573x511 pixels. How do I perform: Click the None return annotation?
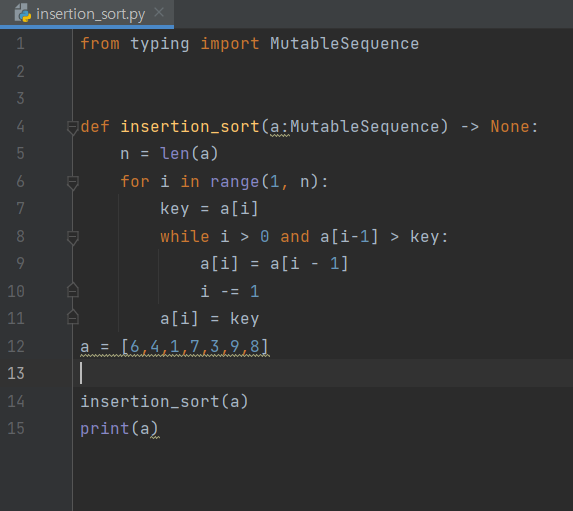[510, 126]
